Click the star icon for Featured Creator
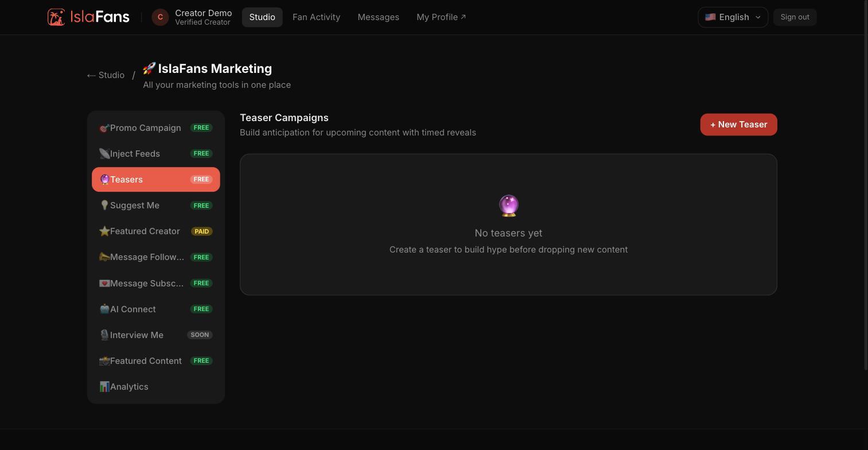The height and width of the screenshot is (450, 868). click(104, 231)
